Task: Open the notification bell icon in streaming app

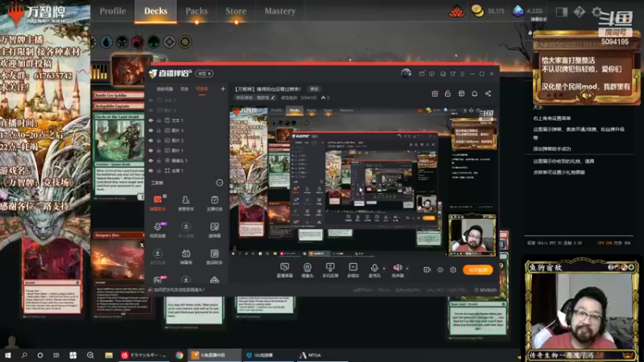Action: [474, 93]
